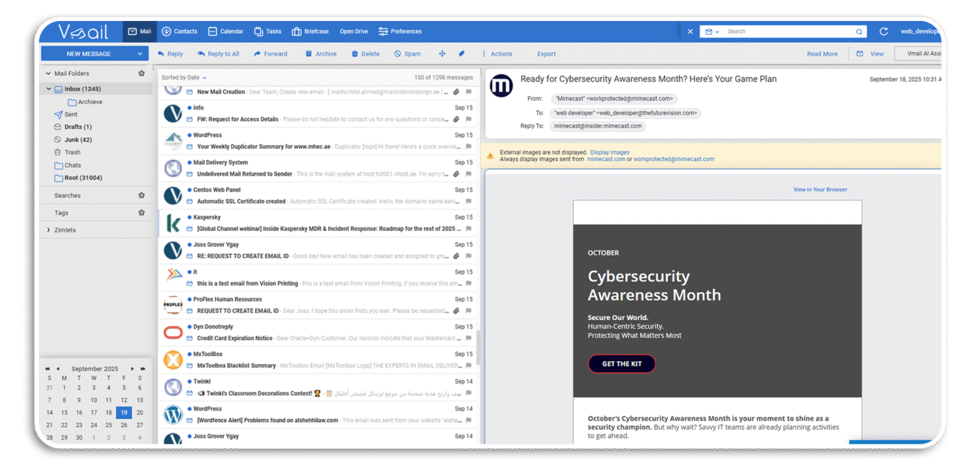Switch to the Mail tab
Image resolution: width=980 pixels, height=468 pixels.
point(139,31)
